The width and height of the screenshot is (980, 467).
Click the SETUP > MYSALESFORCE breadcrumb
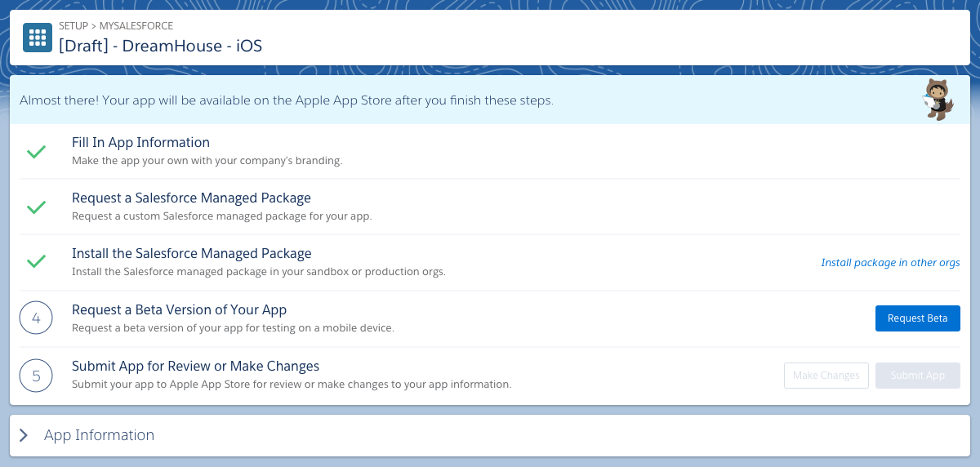(x=116, y=26)
